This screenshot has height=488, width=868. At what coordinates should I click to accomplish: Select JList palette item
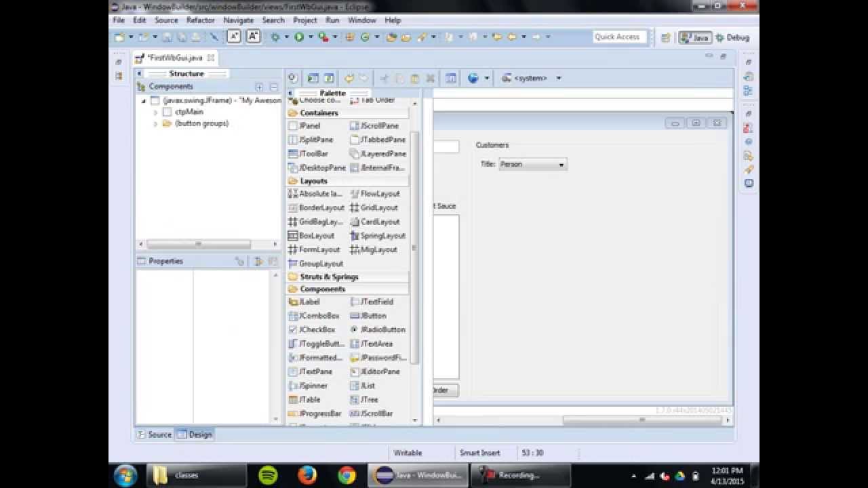tap(363, 386)
